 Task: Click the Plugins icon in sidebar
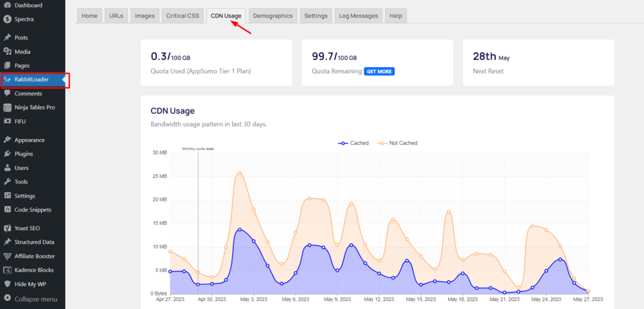pyautogui.click(x=7, y=154)
